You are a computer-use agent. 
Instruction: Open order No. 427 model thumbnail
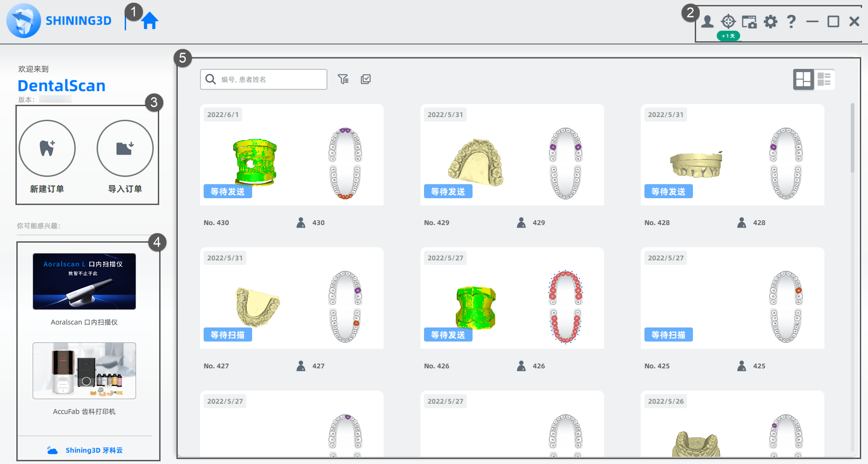258,307
